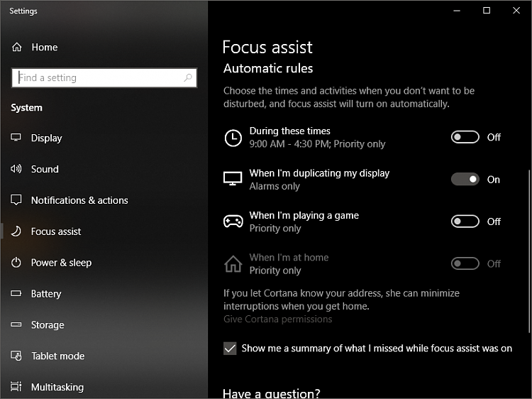Click the Find a setting search box
The width and height of the screenshot is (532, 399).
[x=104, y=78]
